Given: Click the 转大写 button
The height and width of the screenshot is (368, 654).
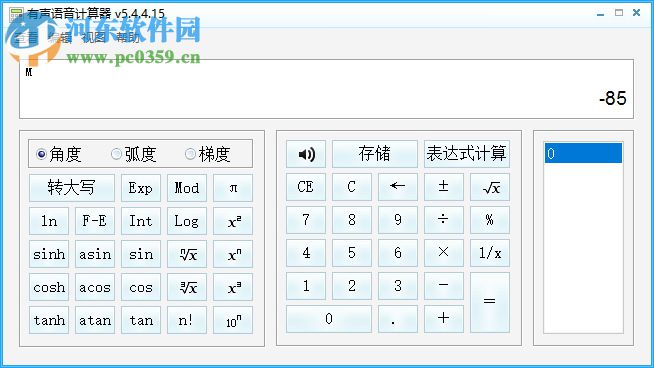Looking at the screenshot, I should click(x=72, y=188).
